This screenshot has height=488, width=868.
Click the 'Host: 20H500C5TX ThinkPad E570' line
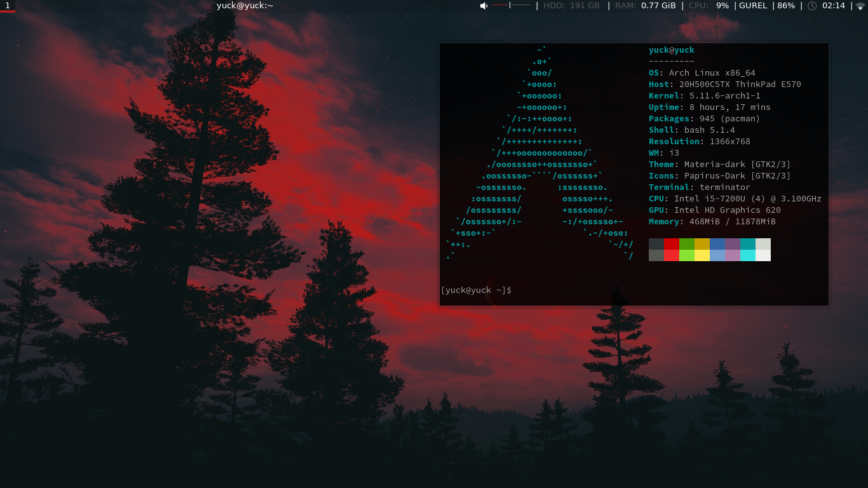(725, 85)
